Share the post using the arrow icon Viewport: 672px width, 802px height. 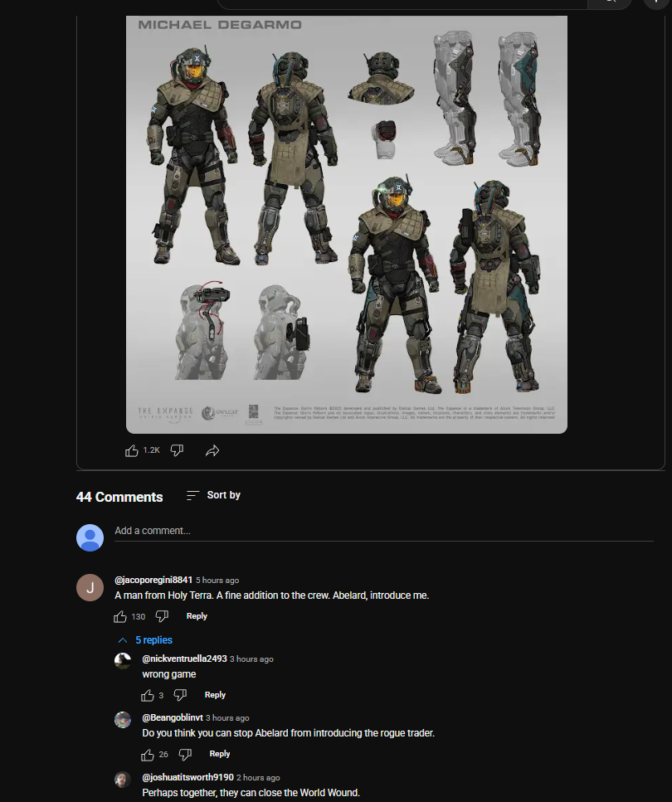212,450
